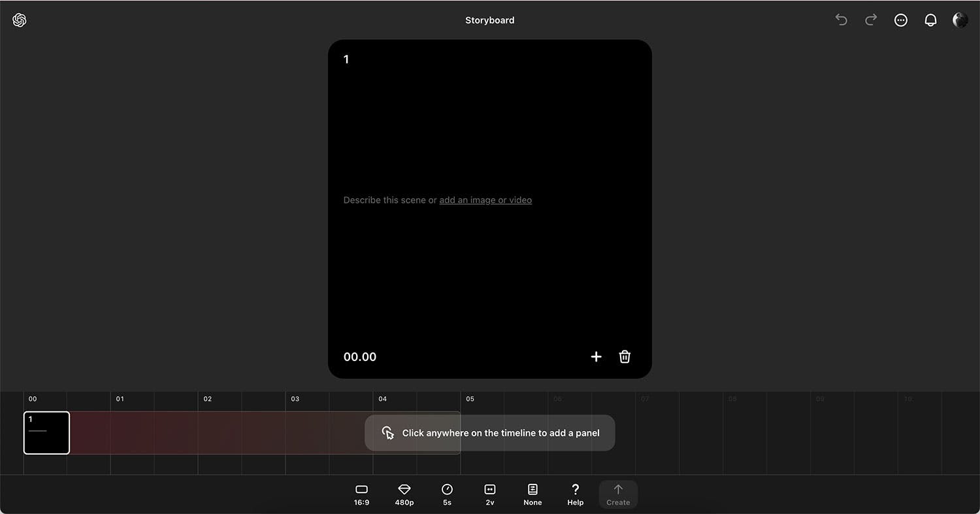Open the notifications bell

(930, 20)
